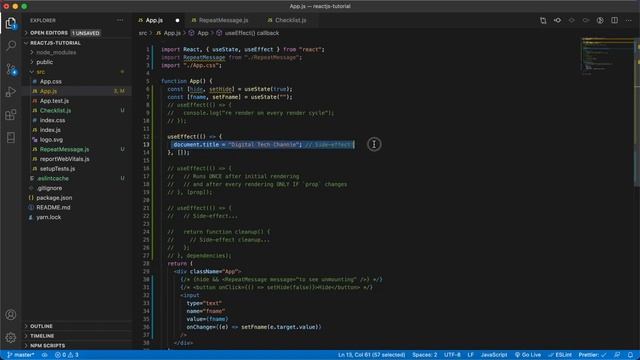Open README.md in the explorer
640x360 pixels.
click(x=53, y=207)
